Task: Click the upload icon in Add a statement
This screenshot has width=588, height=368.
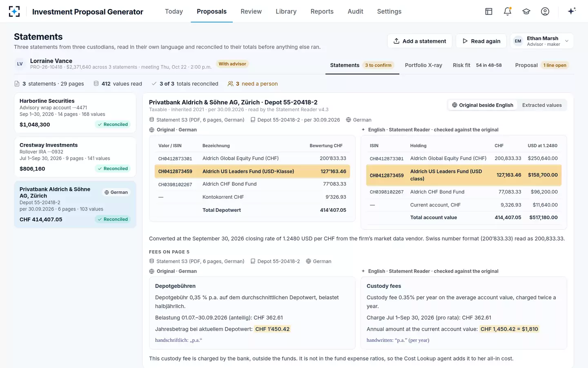Action: pyautogui.click(x=396, y=41)
